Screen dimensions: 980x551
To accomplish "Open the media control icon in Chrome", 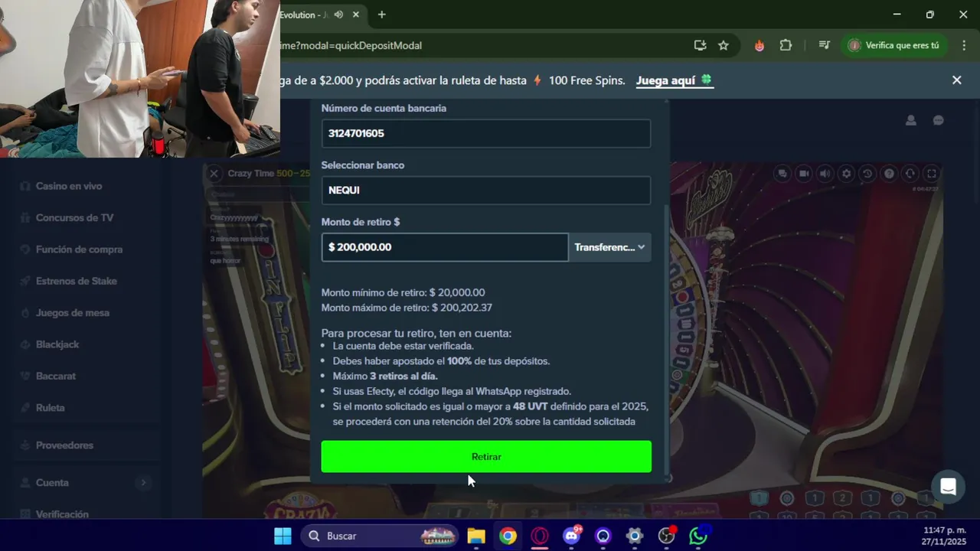I will click(x=824, y=45).
